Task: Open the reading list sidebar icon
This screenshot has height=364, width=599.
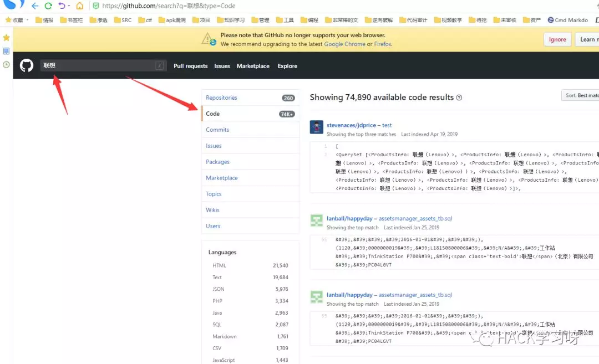Action: [6, 51]
